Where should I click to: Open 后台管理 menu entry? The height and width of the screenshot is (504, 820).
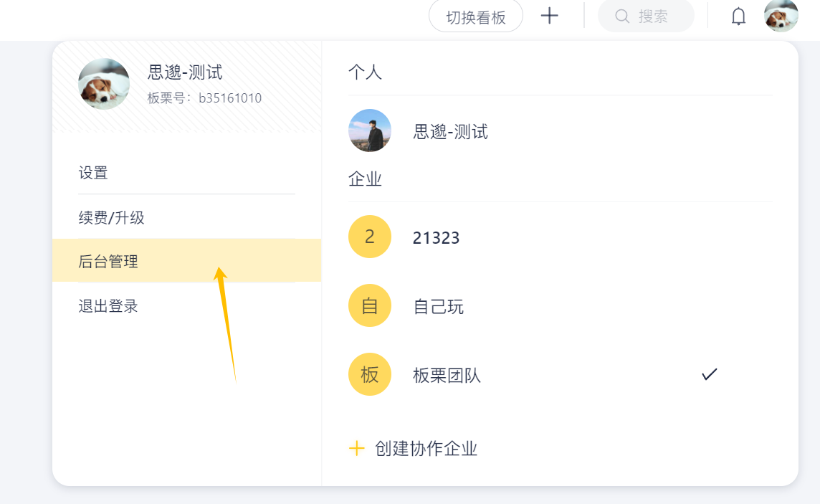click(108, 262)
